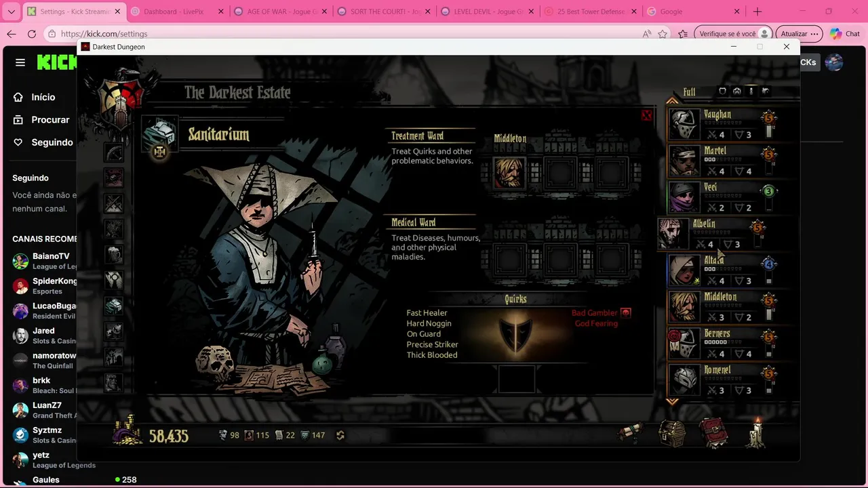Reload the page with the refresh button
Viewport: 868px width, 488px height.
click(31, 34)
